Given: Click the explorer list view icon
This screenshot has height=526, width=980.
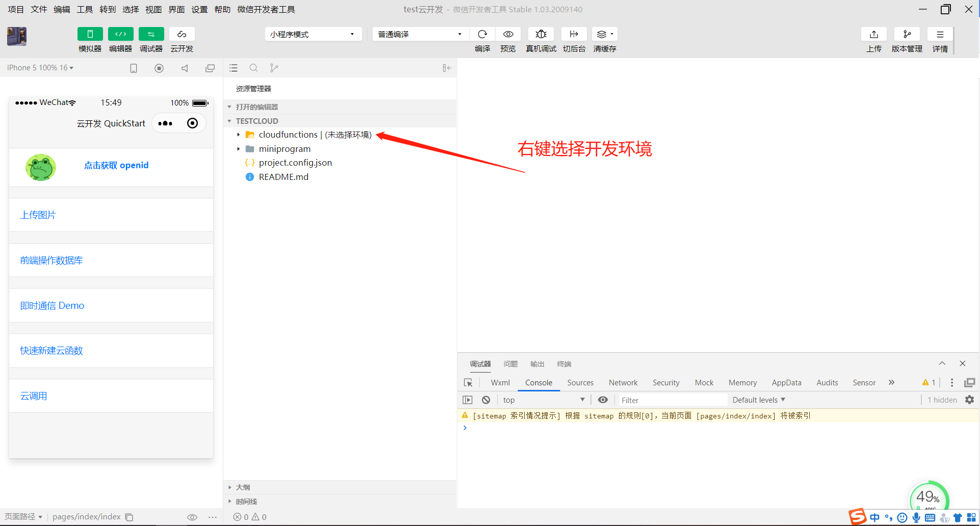Looking at the screenshot, I should point(234,68).
